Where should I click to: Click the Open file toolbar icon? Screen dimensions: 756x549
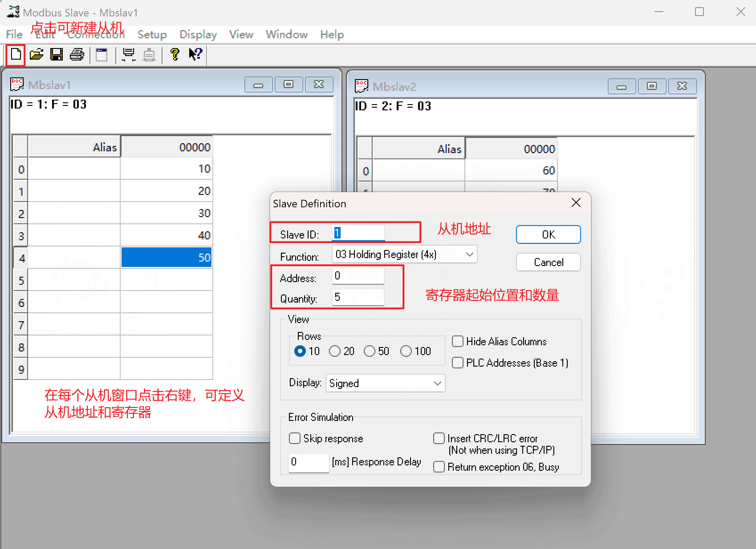(37, 54)
